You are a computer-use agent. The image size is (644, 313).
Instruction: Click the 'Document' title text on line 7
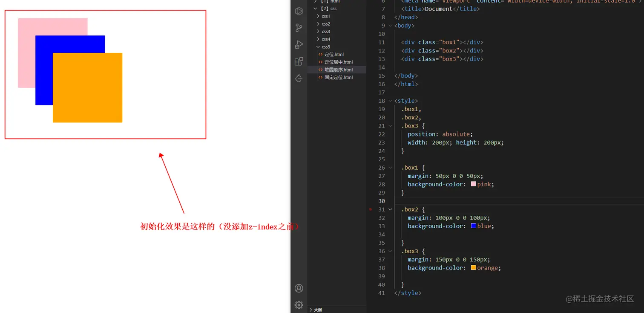439,9
